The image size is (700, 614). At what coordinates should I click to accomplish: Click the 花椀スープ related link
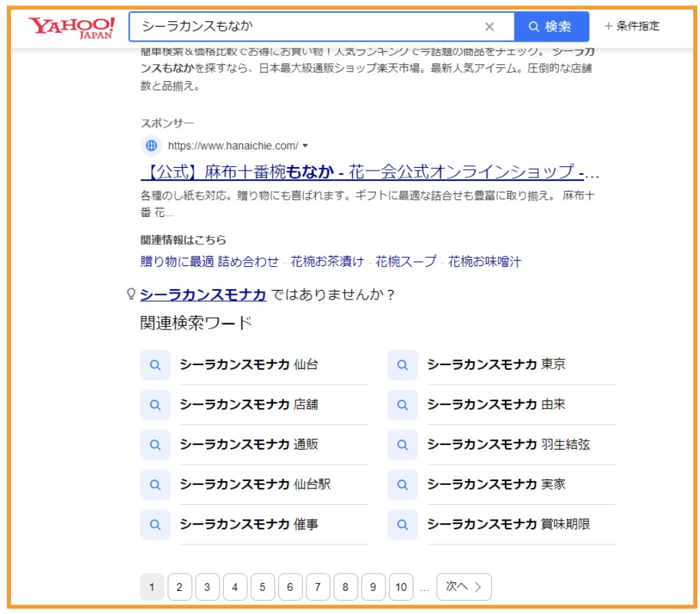[x=406, y=261]
